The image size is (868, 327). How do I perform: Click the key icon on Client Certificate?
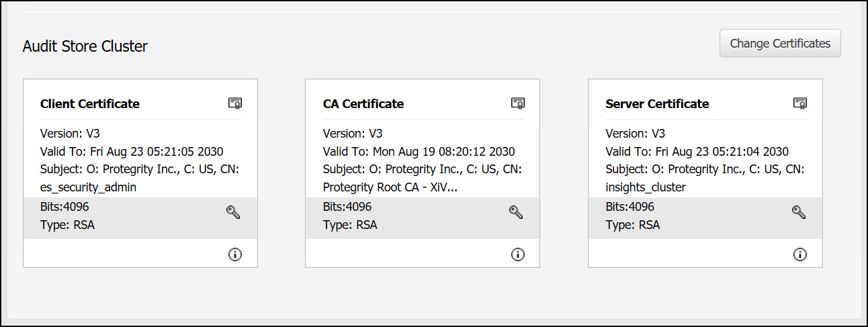tap(233, 212)
